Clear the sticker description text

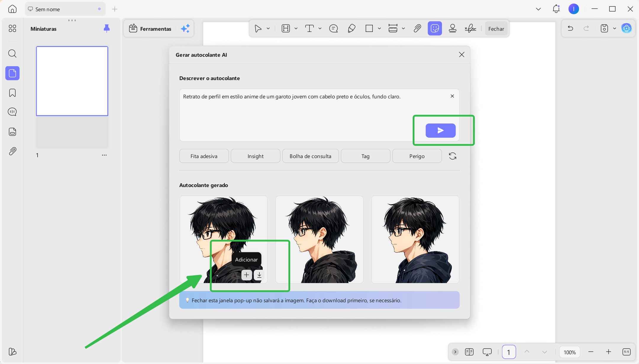pos(452,96)
